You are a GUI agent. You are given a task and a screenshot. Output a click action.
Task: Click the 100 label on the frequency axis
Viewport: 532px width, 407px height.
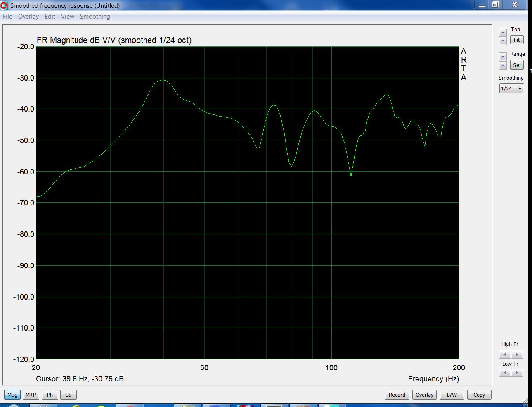(x=331, y=368)
